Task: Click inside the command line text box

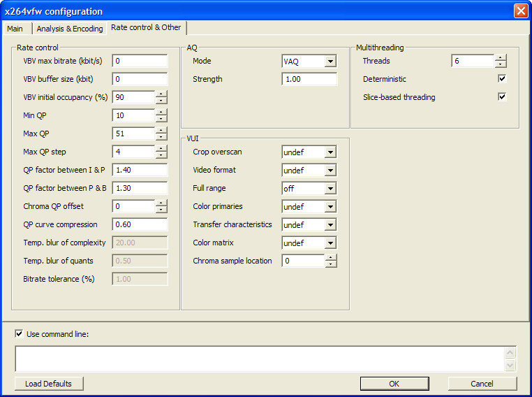Action: (x=260, y=359)
